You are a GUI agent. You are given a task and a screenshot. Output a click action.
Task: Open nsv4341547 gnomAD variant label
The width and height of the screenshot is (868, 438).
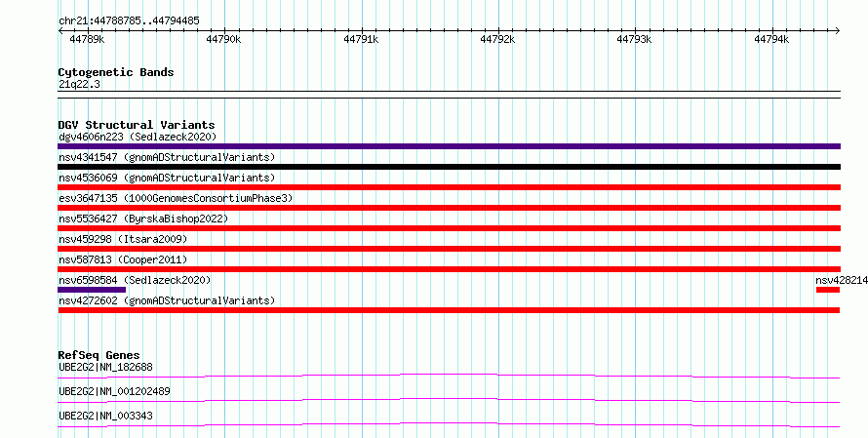[x=167, y=157]
